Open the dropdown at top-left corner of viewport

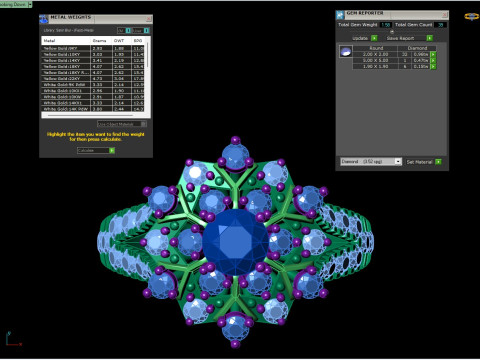click(30, 4)
